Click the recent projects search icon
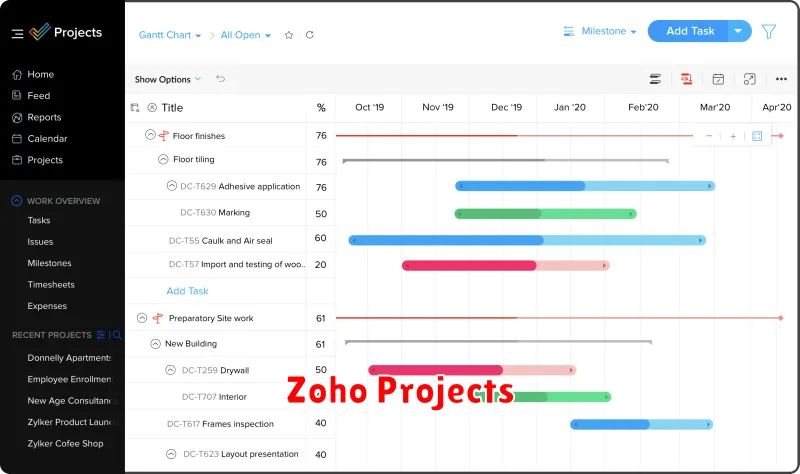800x474 pixels. tap(117, 335)
